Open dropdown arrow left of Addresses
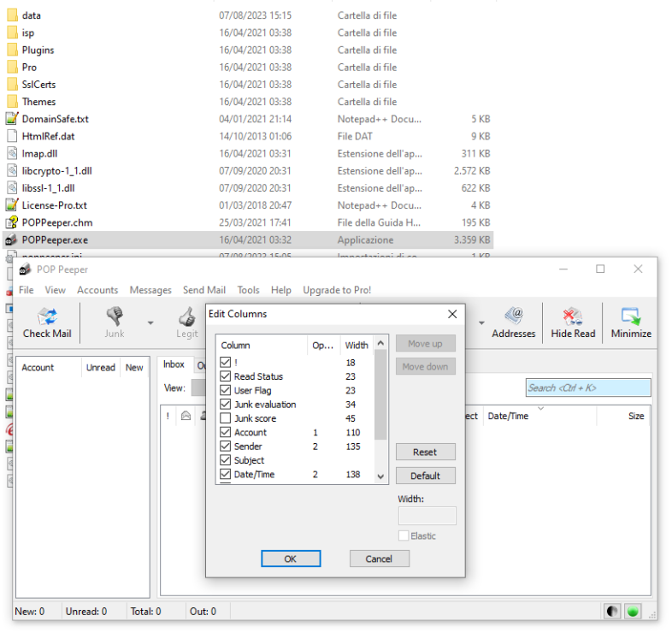 coord(481,323)
